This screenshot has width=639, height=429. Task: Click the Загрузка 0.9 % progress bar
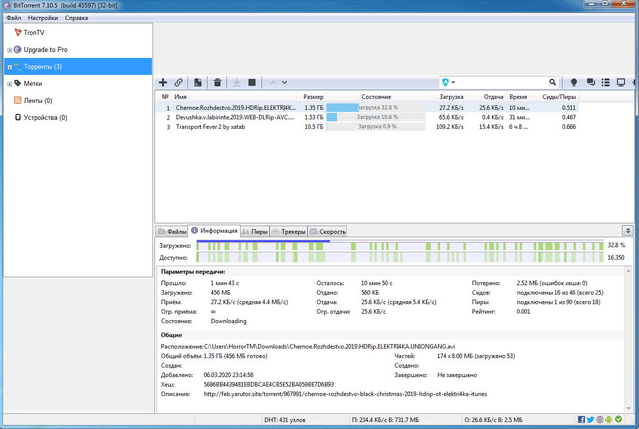click(376, 127)
